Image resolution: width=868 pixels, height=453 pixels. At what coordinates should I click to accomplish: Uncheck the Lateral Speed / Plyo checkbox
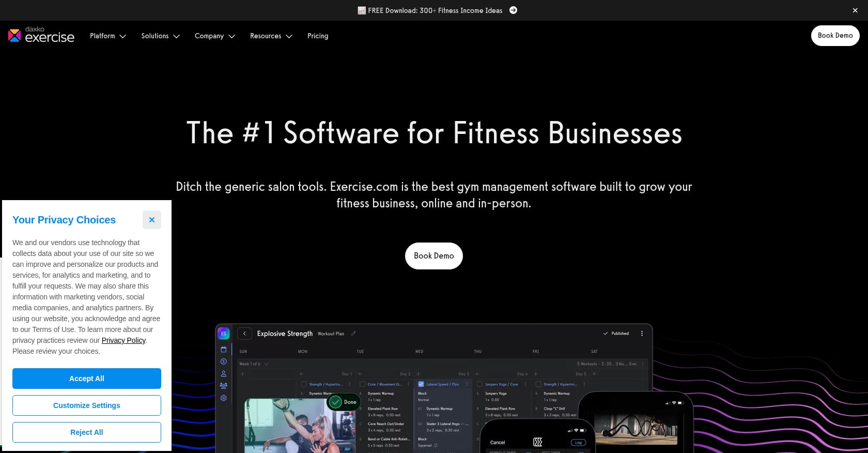coord(421,384)
